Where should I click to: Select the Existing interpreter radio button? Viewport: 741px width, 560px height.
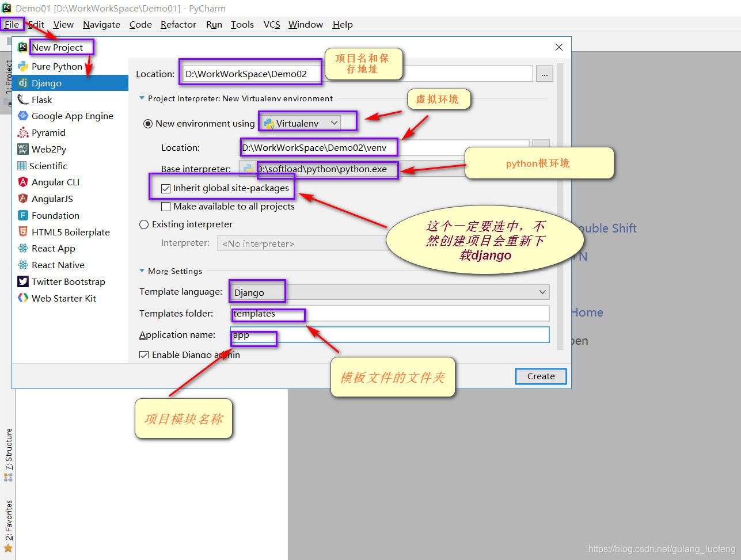[x=144, y=224]
